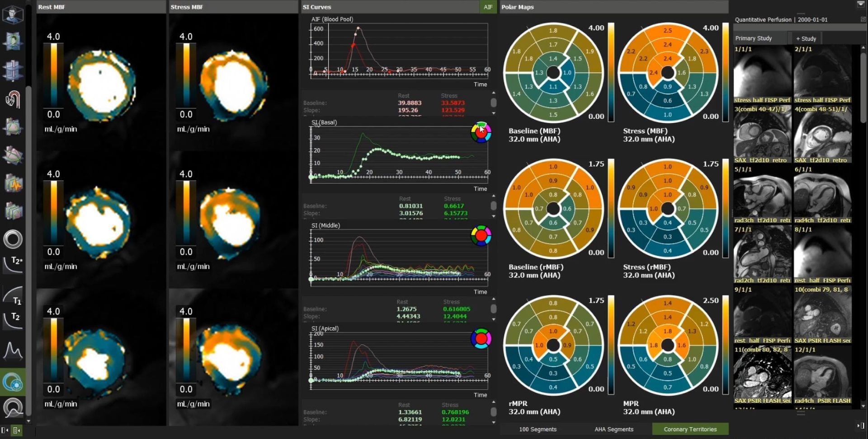Select Coronary Territories segmentation mode

[x=690, y=429]
